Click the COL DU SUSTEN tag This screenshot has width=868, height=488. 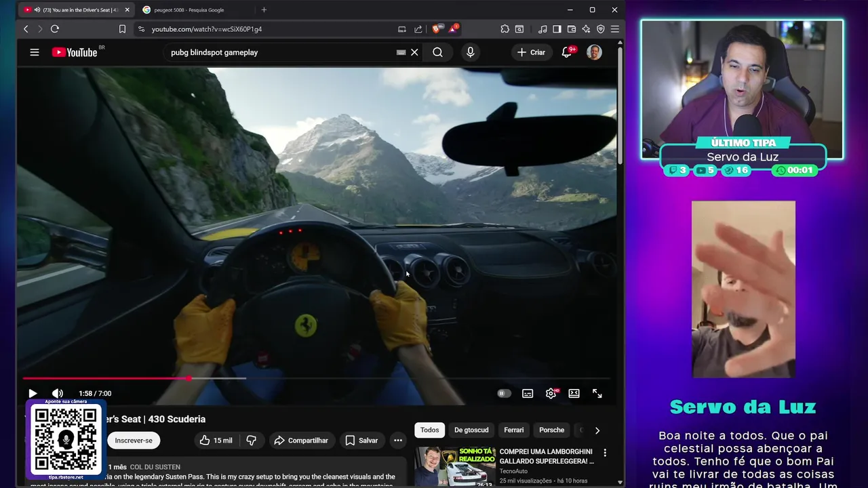[x=155, y=467]
